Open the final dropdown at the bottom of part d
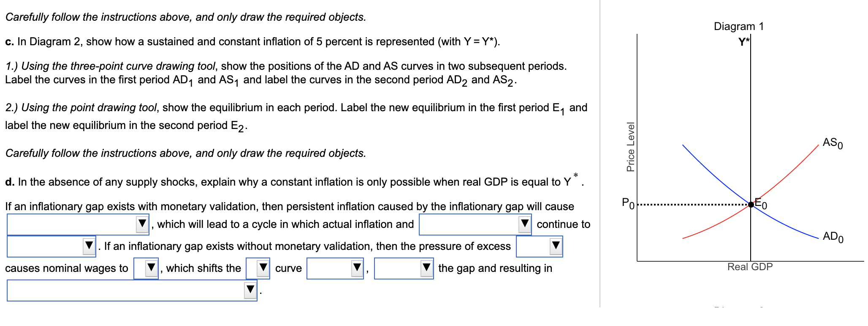This screenshot has height=326, width=868. (250, 289)
